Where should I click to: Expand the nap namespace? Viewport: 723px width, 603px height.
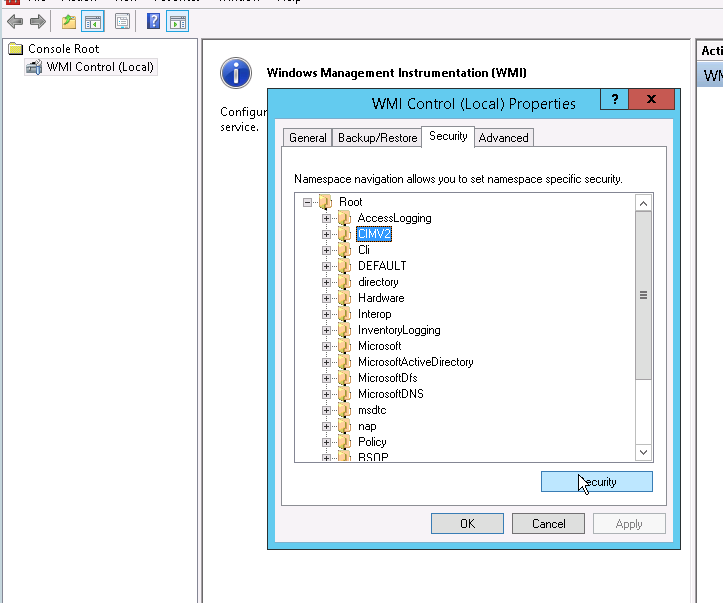coord(326,426)
